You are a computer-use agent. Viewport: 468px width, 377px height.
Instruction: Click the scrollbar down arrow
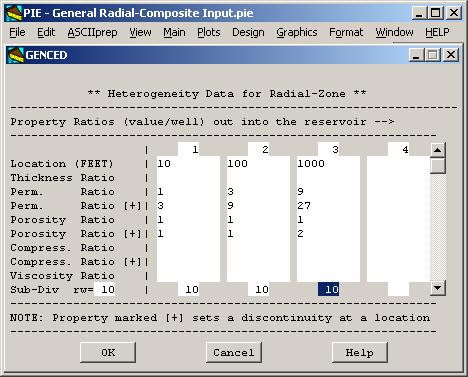tap(438, 288)
